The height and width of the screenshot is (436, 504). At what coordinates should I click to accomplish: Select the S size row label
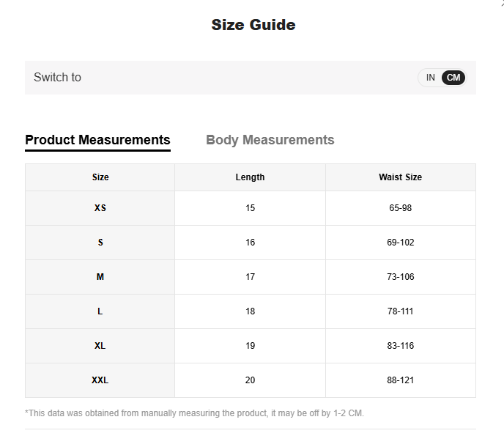pyautogui.click(x=100, y=243)
